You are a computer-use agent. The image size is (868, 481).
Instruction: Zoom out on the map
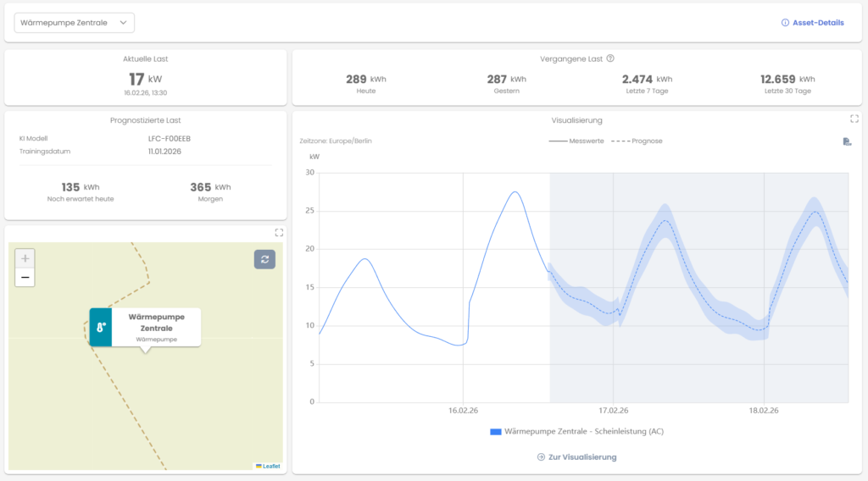[x=25, y=277]
